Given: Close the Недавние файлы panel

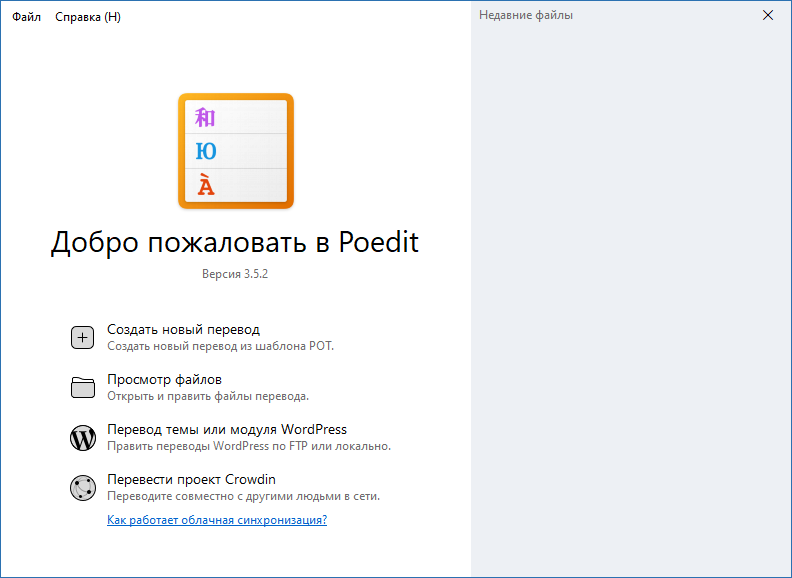Looking at the screenshot, I should click(x=768, y=15).
